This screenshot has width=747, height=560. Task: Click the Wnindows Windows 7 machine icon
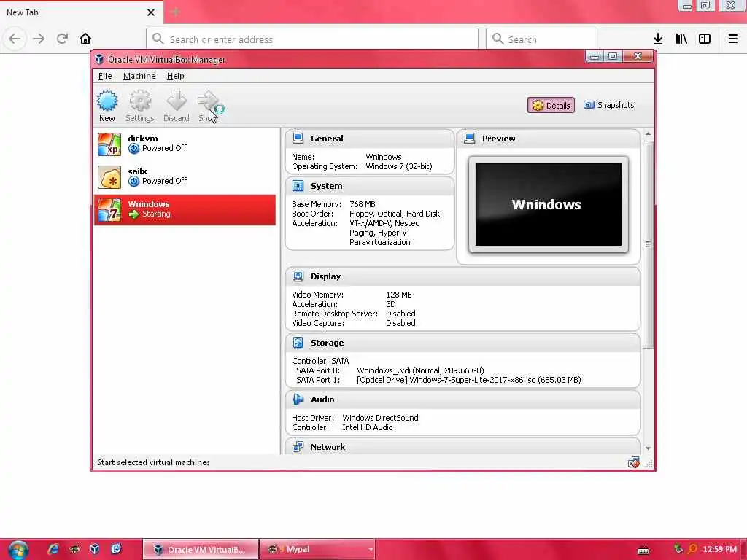click(109, 210)
